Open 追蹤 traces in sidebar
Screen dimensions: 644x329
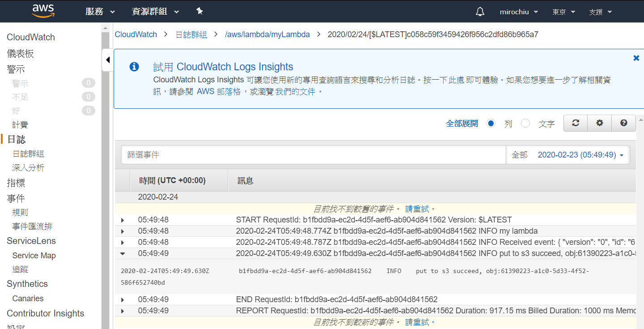point(20,269)
